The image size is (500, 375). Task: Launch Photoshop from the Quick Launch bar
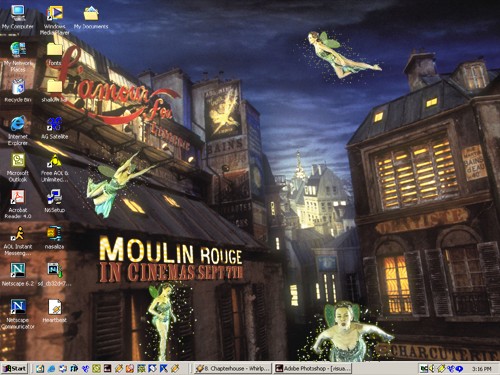click(107, 368)
